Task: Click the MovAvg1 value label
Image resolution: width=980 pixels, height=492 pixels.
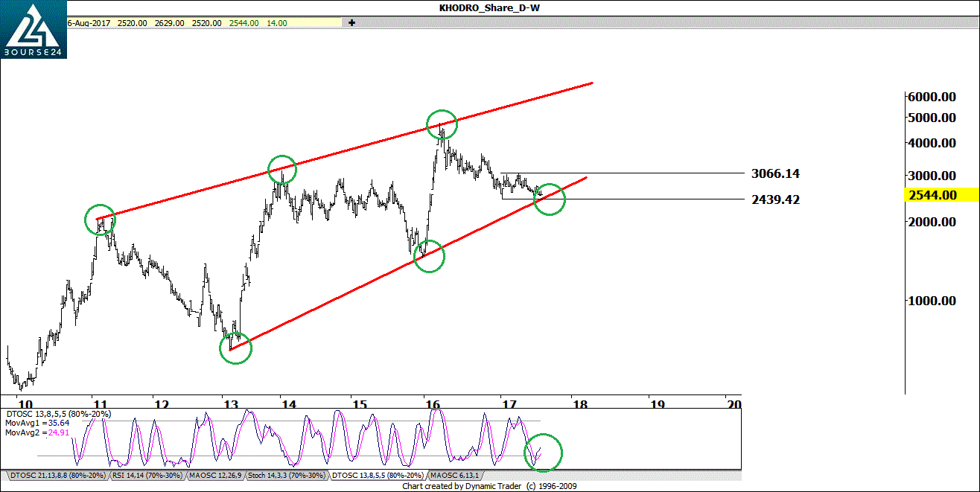Action: (x=27, y=423)
